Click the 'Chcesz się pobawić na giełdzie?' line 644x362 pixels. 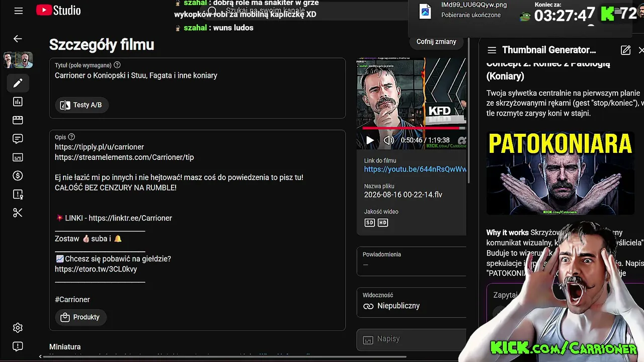tap(113, 259)
